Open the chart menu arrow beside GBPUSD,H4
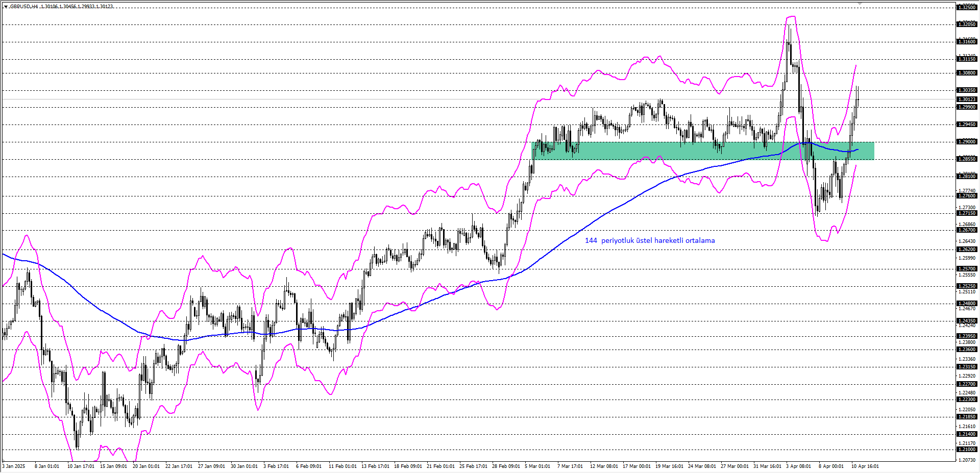Viewport: 980px width, 473px height. 5,7
